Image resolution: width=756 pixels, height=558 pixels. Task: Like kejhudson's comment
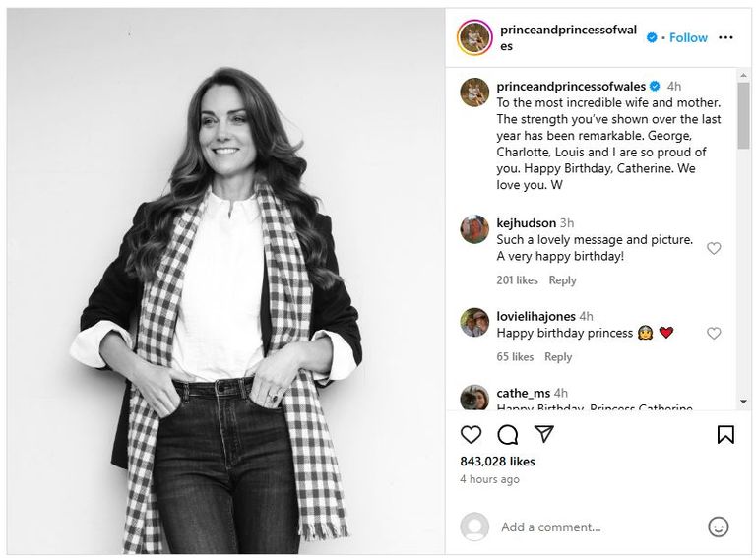click(714, 248)
